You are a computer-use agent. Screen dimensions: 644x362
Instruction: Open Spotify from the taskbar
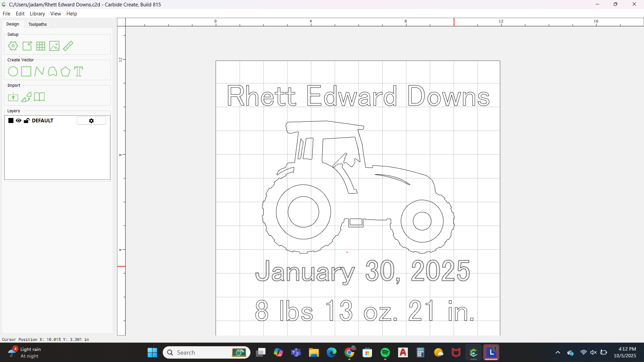385,353
